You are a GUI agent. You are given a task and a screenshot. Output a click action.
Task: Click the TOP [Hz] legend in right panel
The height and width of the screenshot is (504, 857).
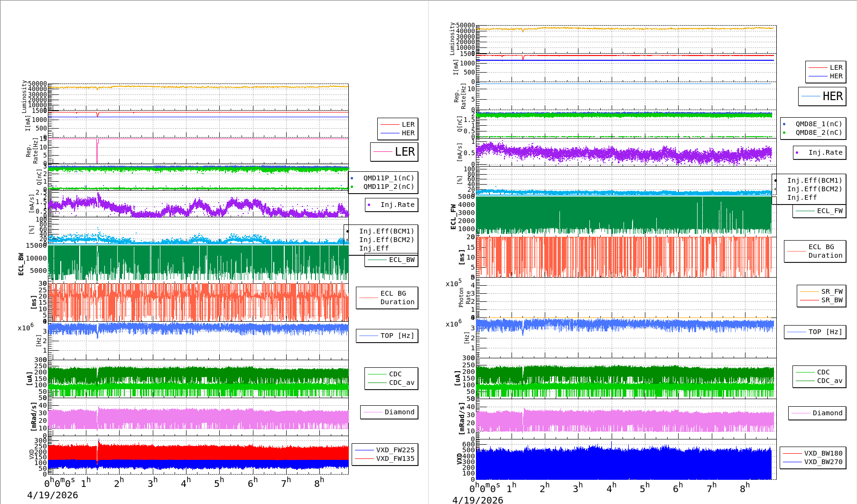click(825, 332)
